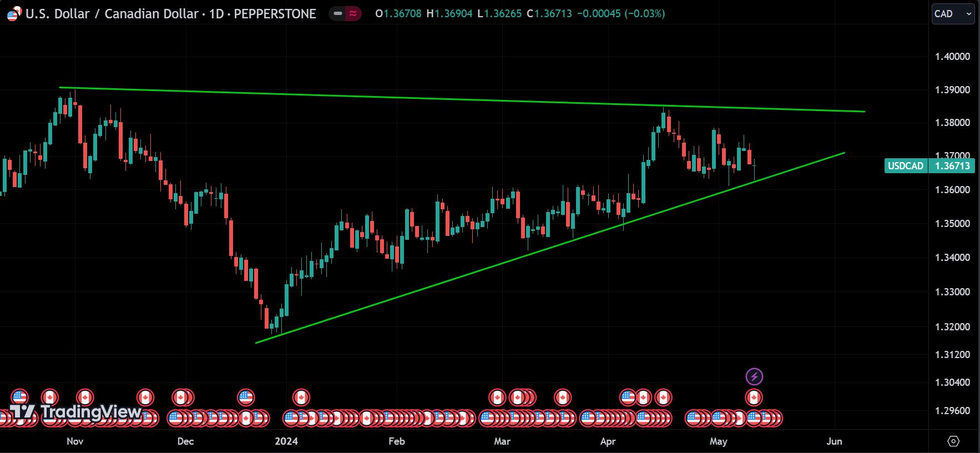Click the upper-row US flag event in early April
This screenshot has width=980, height=453.
(x=628, y=397)
